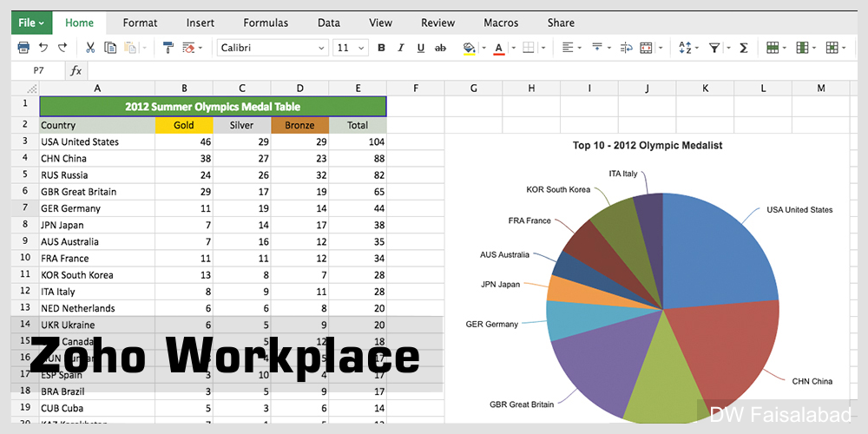Viewport: 868px width, 434px height.
Task: Click the select-all corner of the grid
Action: (25, 88)
